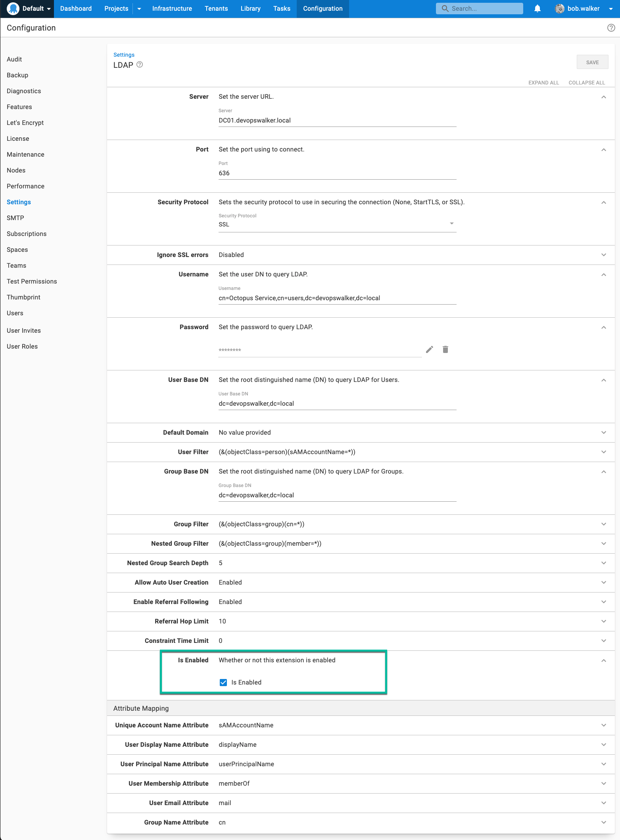This screenshot has height=840, width=620.
Task: Collapse the Password section chevron
Action: 604,327
